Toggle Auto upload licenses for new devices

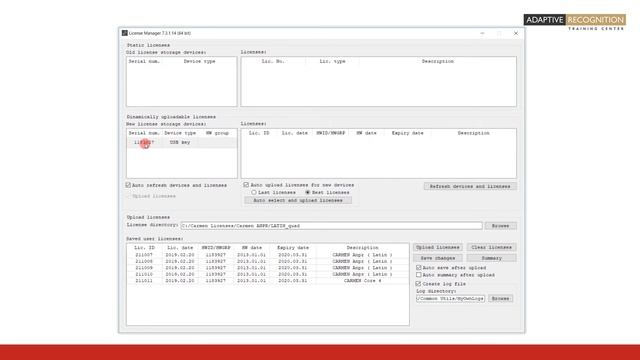coord(246,185)
